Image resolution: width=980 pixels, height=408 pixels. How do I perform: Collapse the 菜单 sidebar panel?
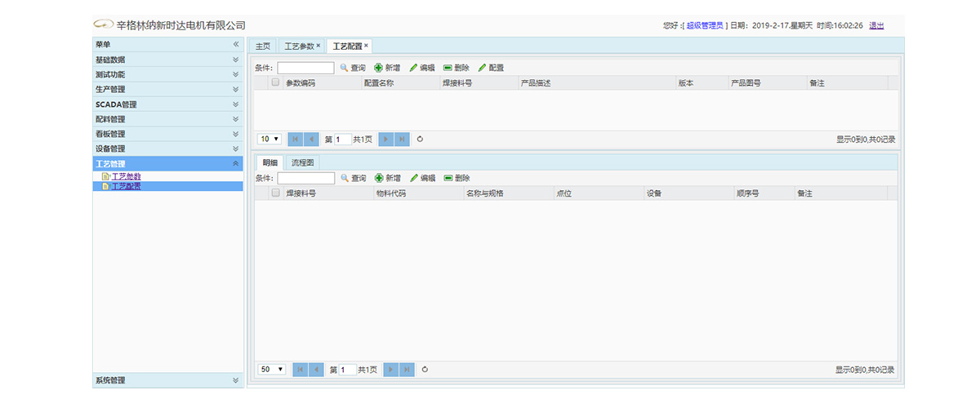click(x=235, y=44)
